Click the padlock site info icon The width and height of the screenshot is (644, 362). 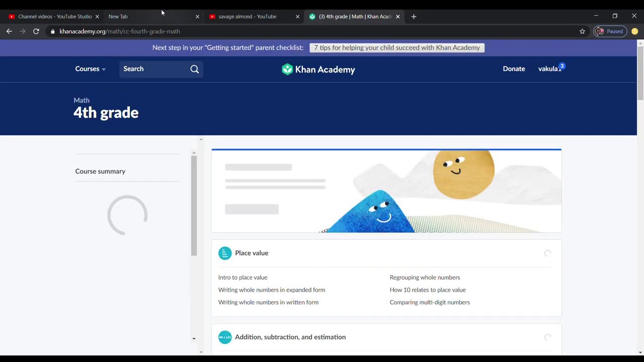coord(53,31)
